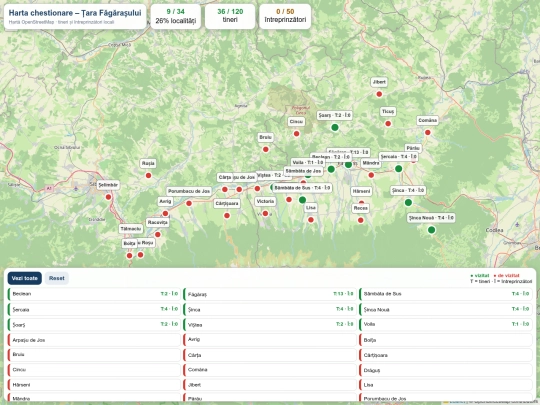Image resolution: width=540 pixels, height=405 pixels.
Task: Select the red marker for Victoria
Action: click(x=266, y=214)
